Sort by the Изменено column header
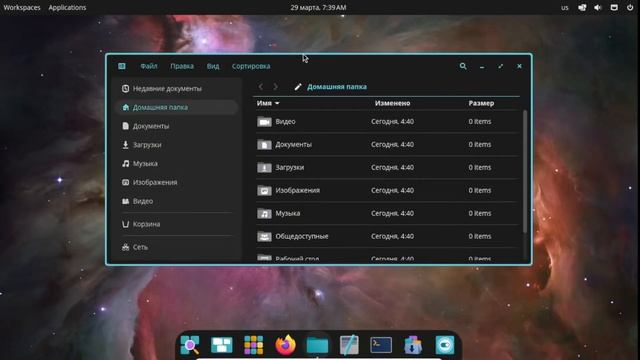This screenshot has width=640, height=360. click(x=392, y=103)
